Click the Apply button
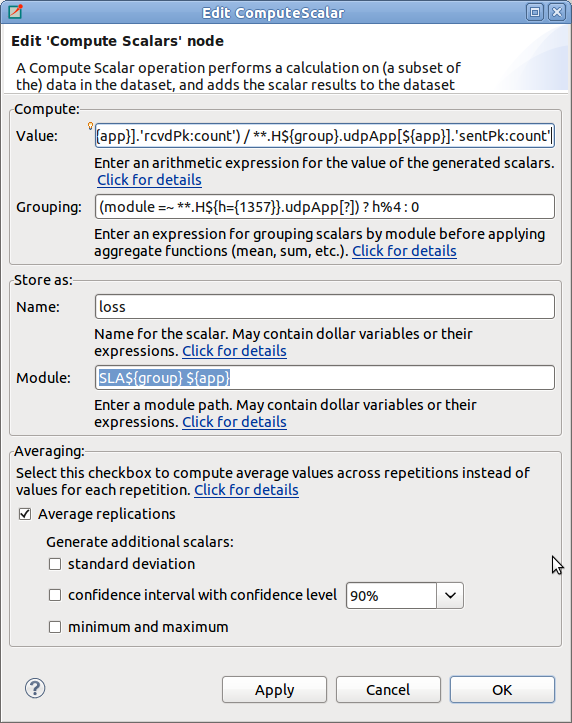The height and width of the screenshot is (723, 572). click(275, 690)
